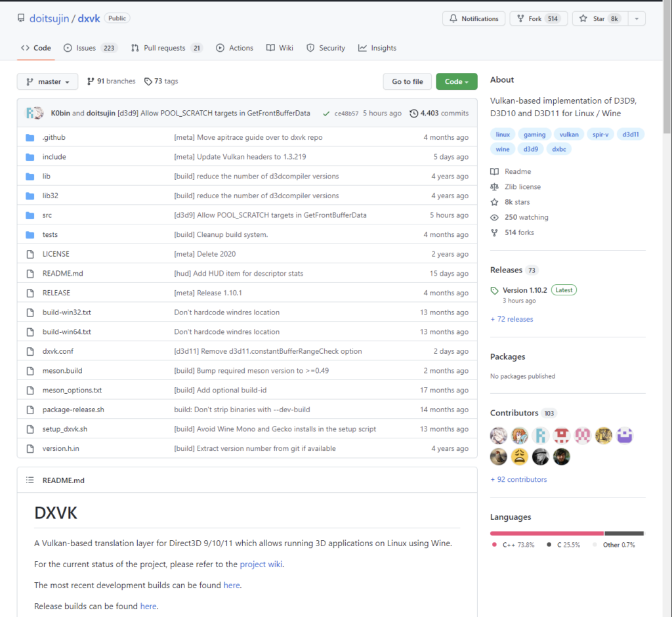Click the LICENSE file icon
Screen dimensions: 672x617
[x=30, y=254]
